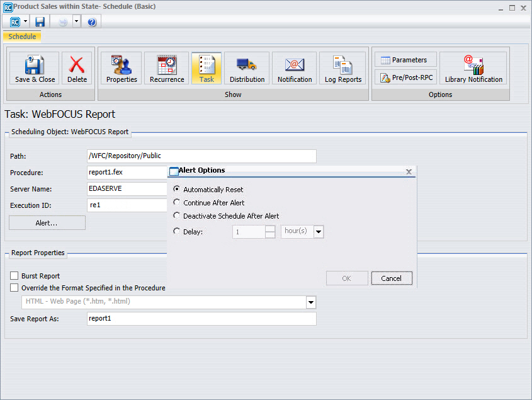Image resolution: width=532 pixels, height=400 pixels.
Task: Click Save & Close in Actions
Action: [34, 68]
